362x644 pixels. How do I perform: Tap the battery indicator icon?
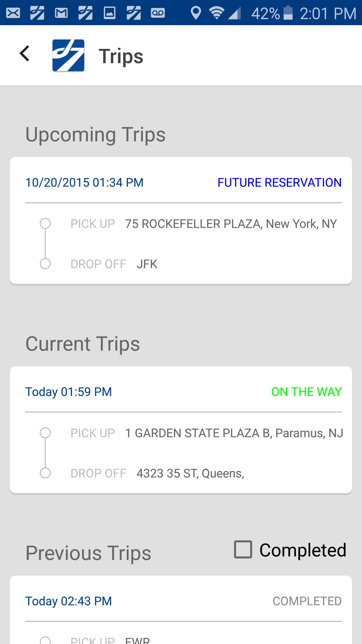288,13
